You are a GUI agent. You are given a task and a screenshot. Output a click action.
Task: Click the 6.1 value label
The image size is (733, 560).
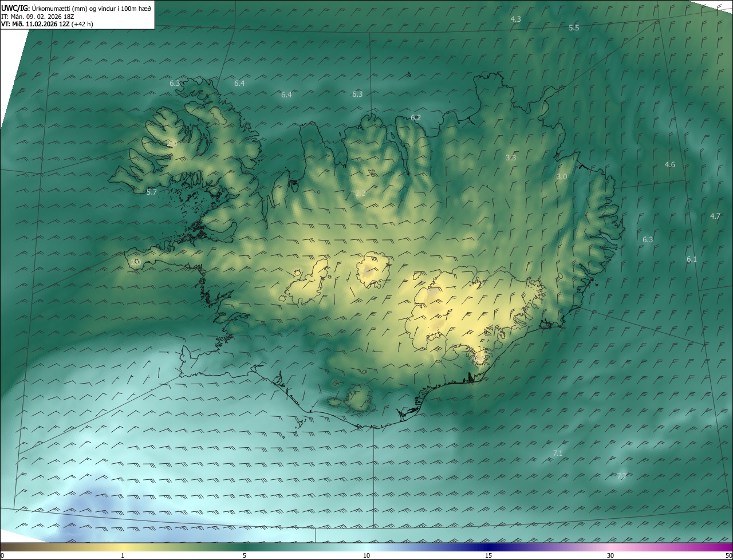coord(692,259)
